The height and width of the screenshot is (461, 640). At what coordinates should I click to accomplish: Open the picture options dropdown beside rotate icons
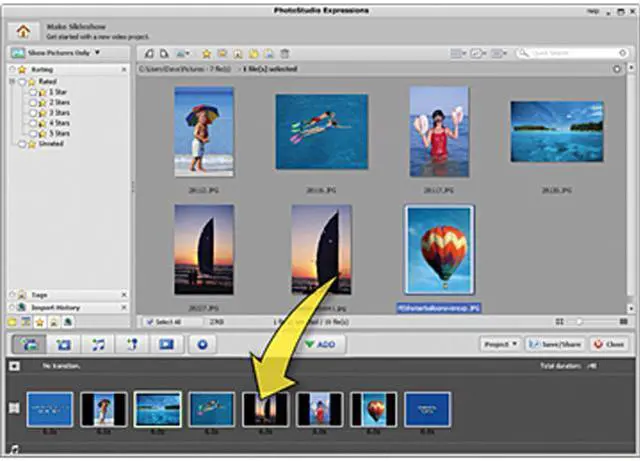[x=182, y=53]
